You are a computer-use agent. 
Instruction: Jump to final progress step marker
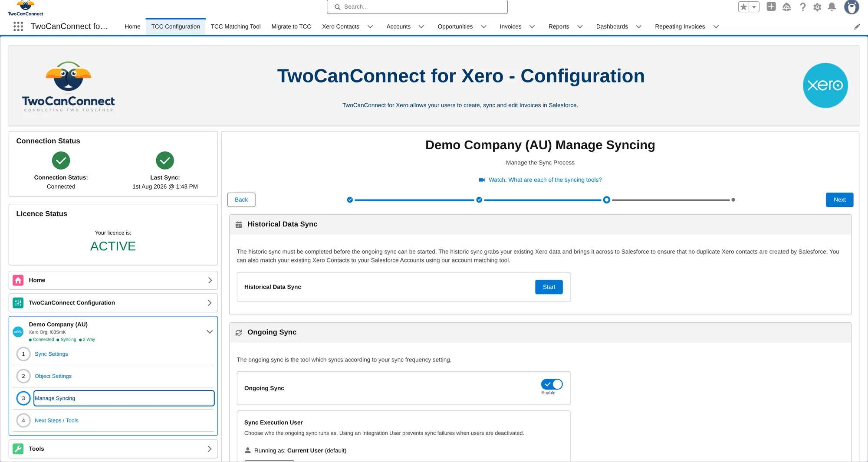[x=733, y=200]
